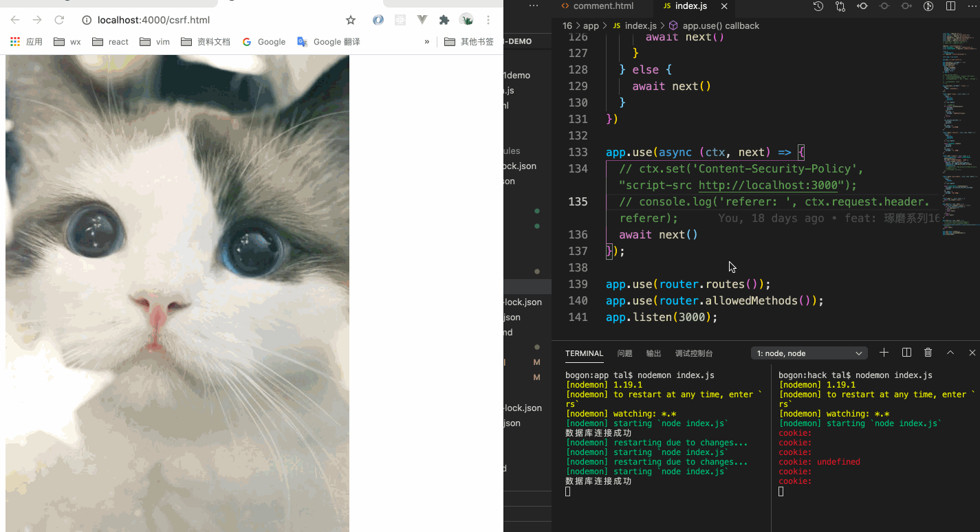The image size is (980, 532).
Task: Reload the csrf.html page
Action: point(59,20)
